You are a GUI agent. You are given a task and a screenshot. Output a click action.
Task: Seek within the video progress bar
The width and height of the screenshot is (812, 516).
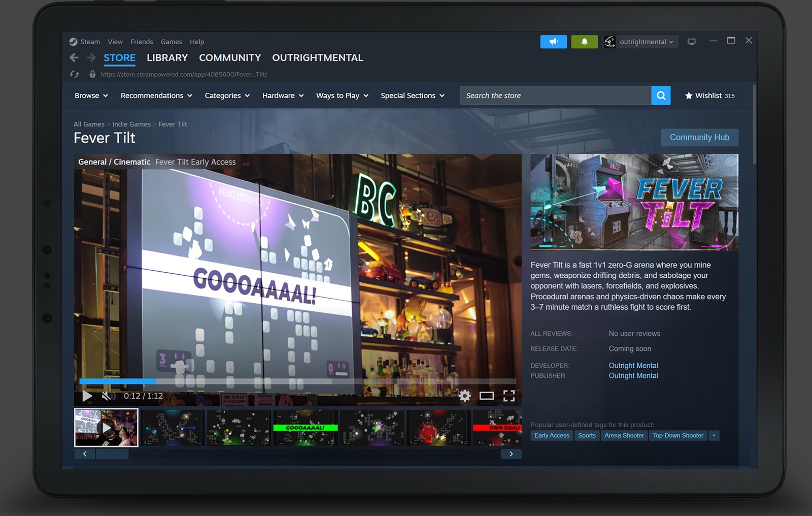click(297, 381)
